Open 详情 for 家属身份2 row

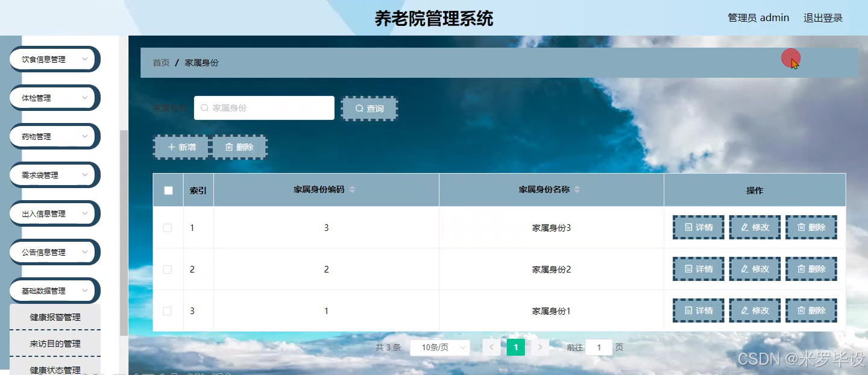[x=698, y=269]
